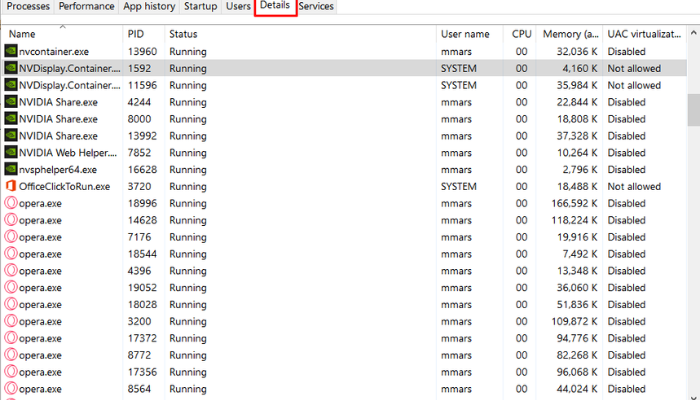Click the opera.exe icon with PID 17372
The width and height of the screenshot is (700, 400).
pyautogui.click(x=11, y=338)
